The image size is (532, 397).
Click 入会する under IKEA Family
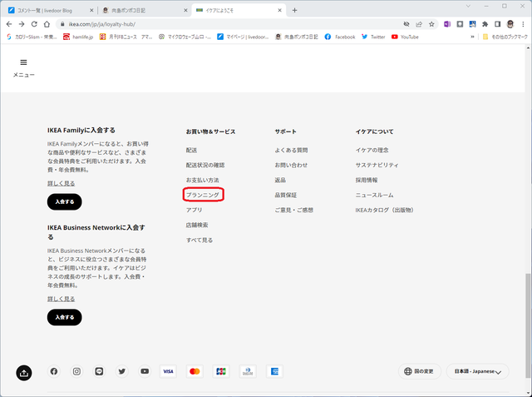pyautogui.click(x=65, y=202)
